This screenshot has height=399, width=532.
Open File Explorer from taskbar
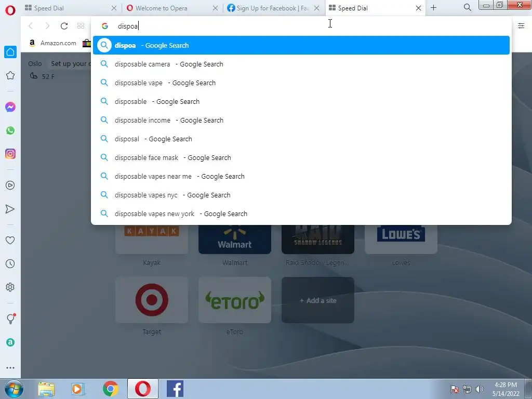coord(46,389)
